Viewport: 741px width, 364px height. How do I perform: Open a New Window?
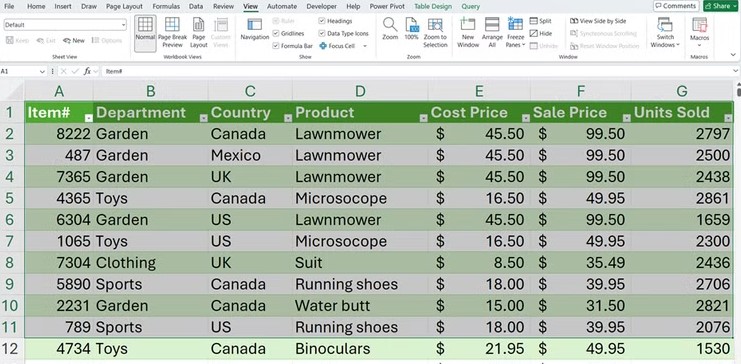[467, 32]
